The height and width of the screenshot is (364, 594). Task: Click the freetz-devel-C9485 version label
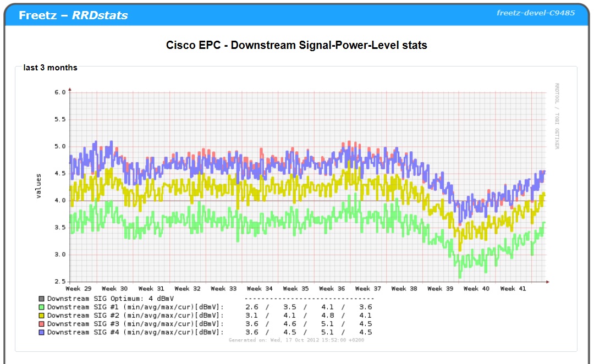point(535,13)
